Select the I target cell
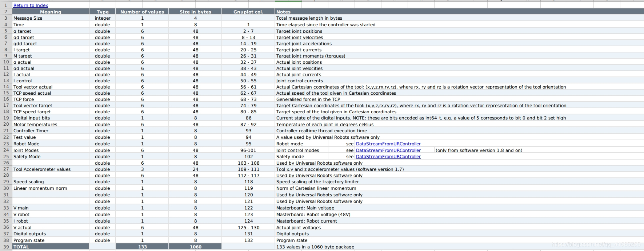644x251 pixels. [51, 50]
